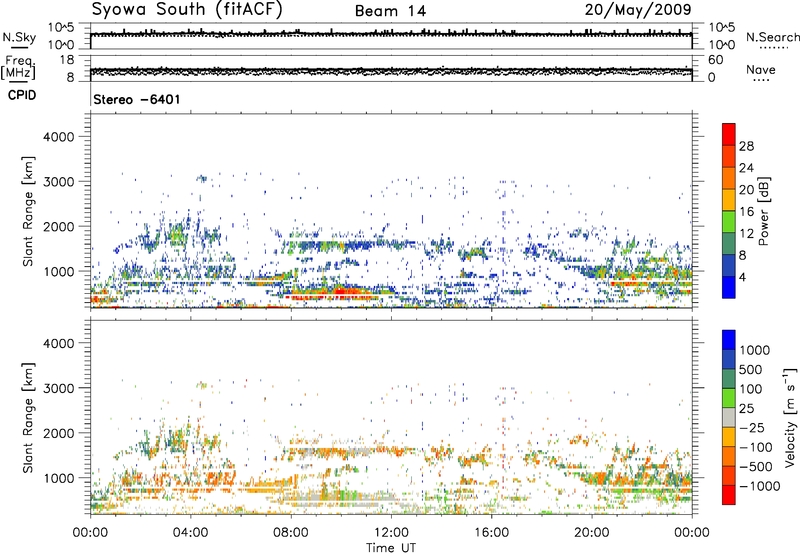800x554 pixels.
Task: Pick the light green 25–100 Velocity segment
Action: click(x=729, y=398)
